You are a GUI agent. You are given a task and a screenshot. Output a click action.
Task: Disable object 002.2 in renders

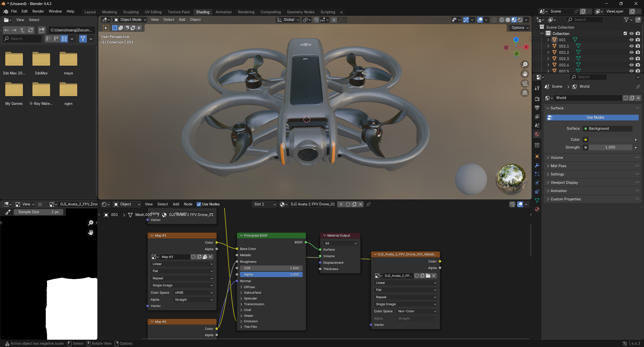tap(638, 52)
